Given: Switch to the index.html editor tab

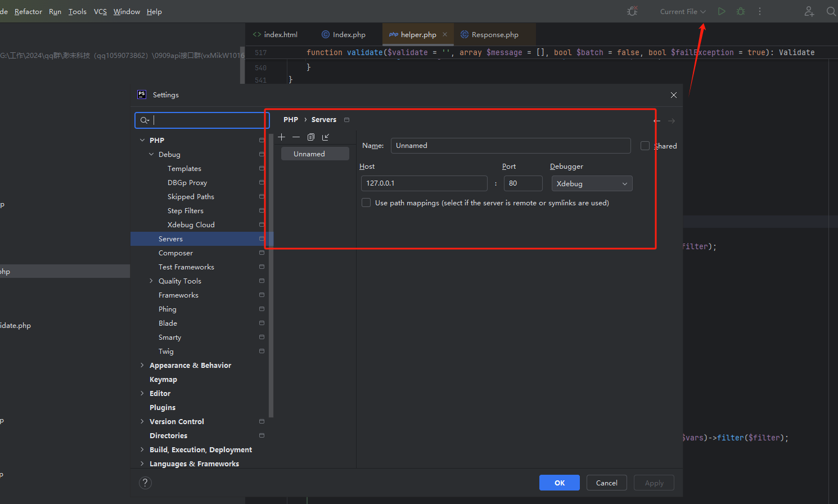Looking at the screenshot, I should (x=276, y=34).
